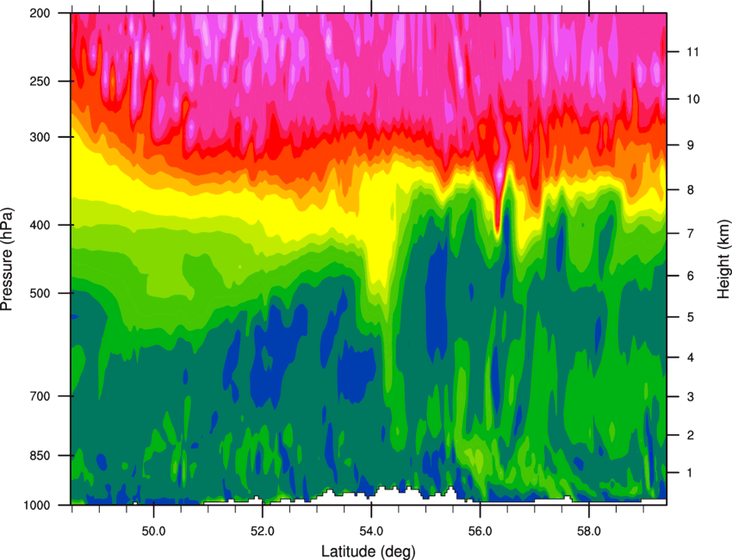Pick the 9 km height label
The width and height of the screenshot is (732, 560).
[x=691, y=146]
